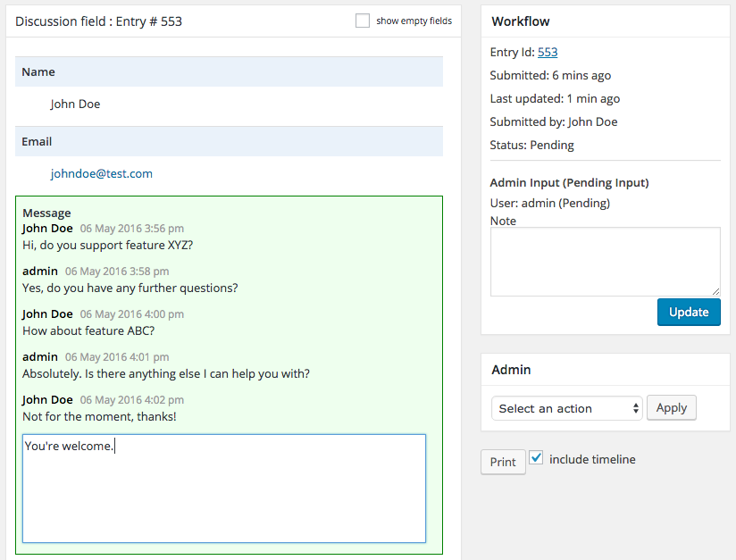This screenshot has width=736, height=560.
Task: Click the 06 May 2016 4:02 pm timestamp
Action: pos(132,400)
